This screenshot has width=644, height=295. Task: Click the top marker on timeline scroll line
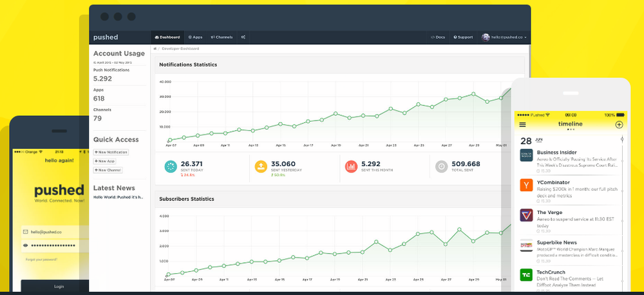(x=622, y=139)
